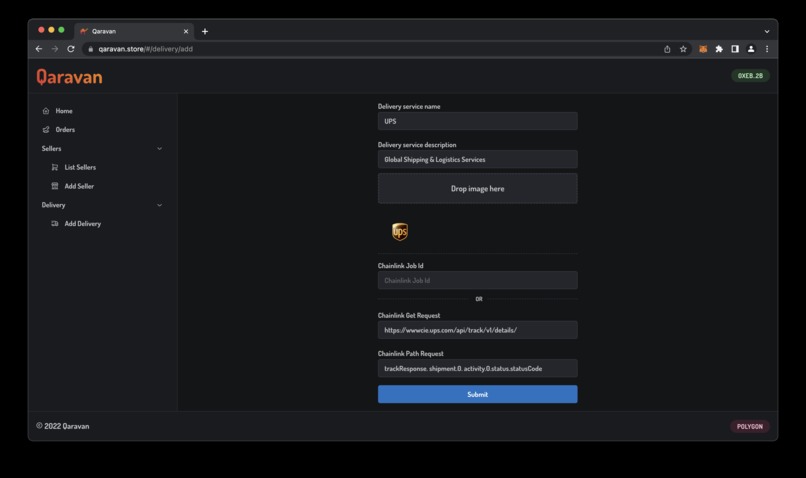The height and width of the screenshot is (478, 806).
Task: Click the Qaravan logo
Action: point(69,77)
